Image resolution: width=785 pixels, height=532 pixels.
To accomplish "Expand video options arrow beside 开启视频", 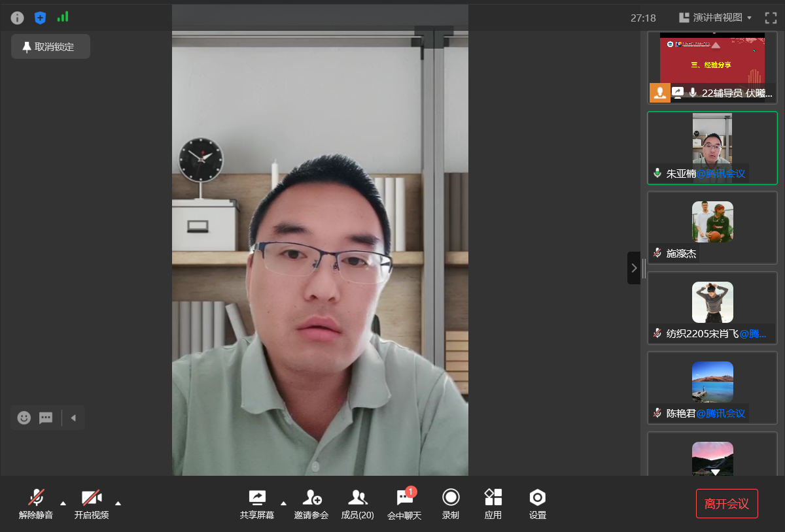I will (x=118, y=503).
